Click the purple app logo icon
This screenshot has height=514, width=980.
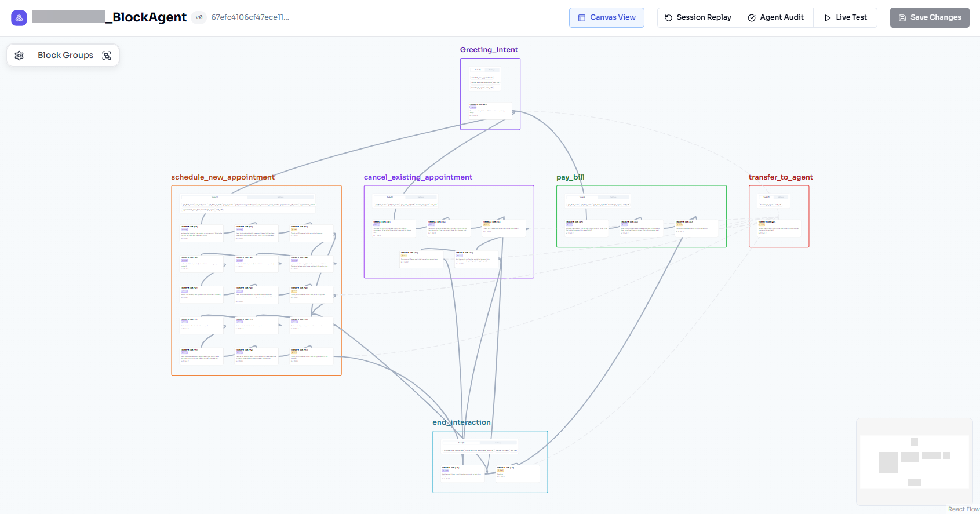click(x=19, y=18)
